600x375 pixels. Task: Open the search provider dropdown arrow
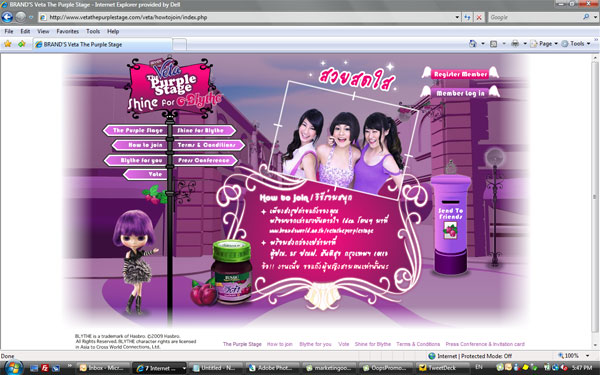pyautogui.click(x=595, y=17)
